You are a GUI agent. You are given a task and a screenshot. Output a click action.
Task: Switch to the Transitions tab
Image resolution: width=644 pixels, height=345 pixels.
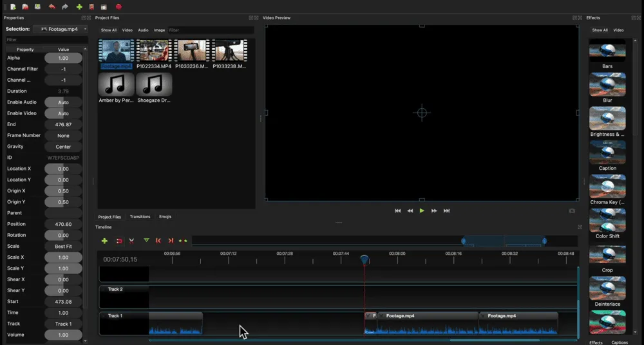pos(140,217)
